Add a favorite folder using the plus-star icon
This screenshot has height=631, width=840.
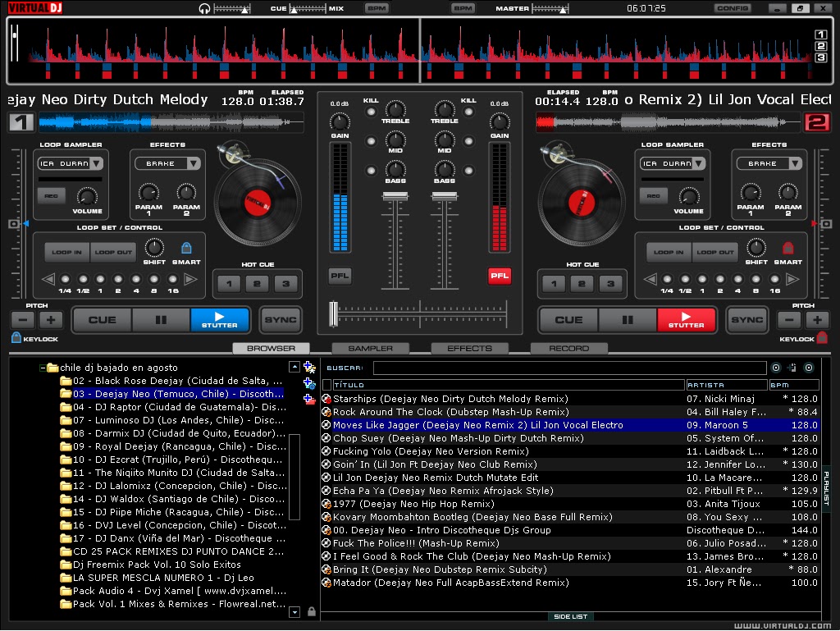310,368
